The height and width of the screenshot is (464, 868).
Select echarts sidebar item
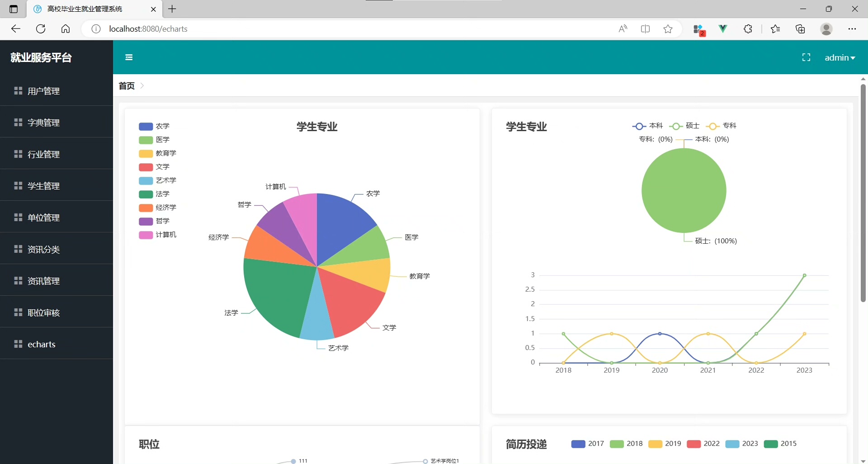click(x=57, y=344)
